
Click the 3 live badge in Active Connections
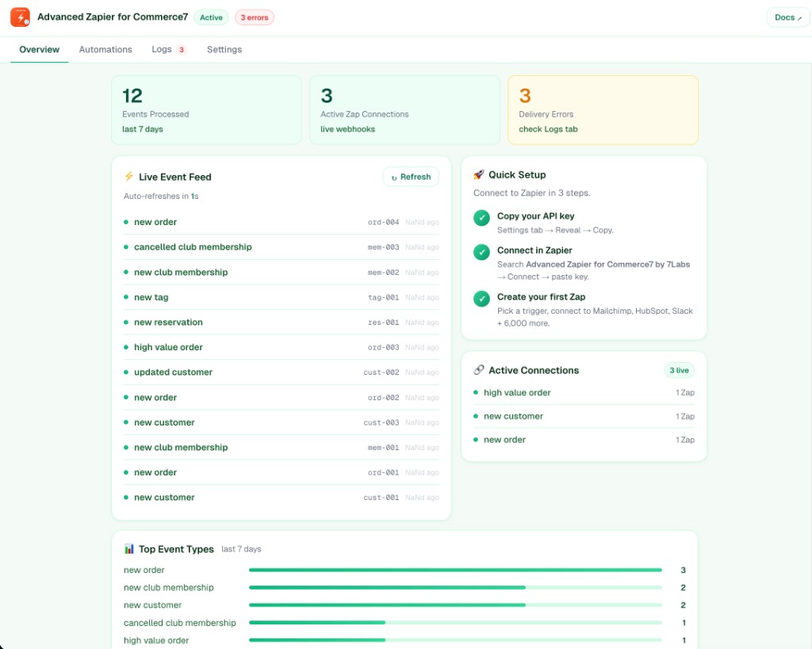click(x=679, y=370)
